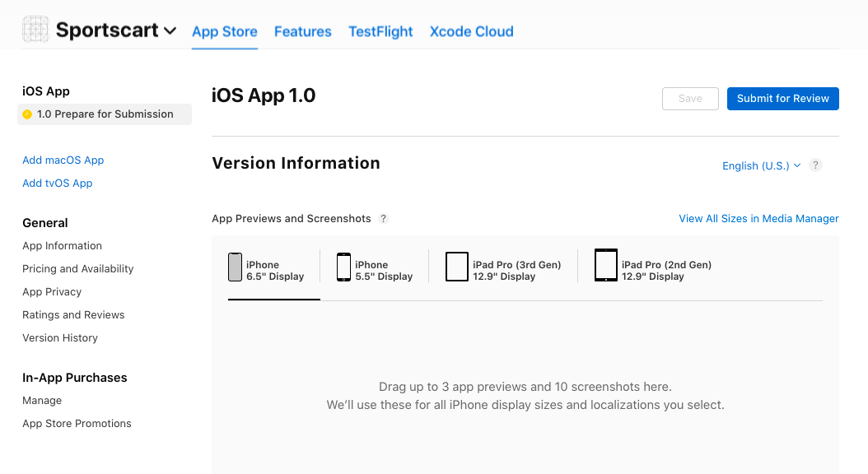Open the English (U.S.) language dropdown
This screenshot has width=868, height=474.
pos(759,165)
